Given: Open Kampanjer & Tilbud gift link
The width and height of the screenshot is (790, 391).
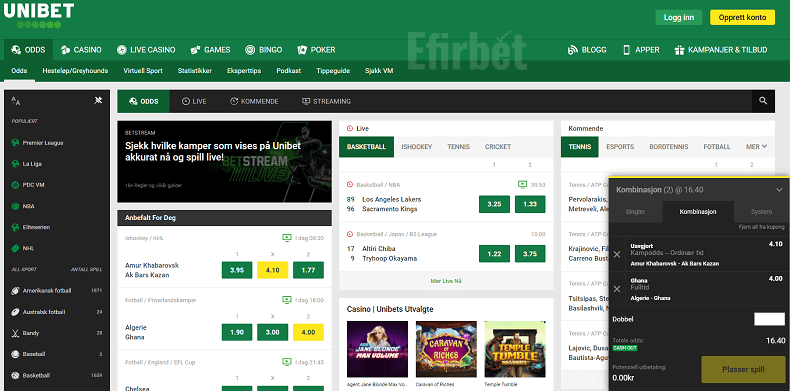Looking at the screenshot, I should pos(721,50).
